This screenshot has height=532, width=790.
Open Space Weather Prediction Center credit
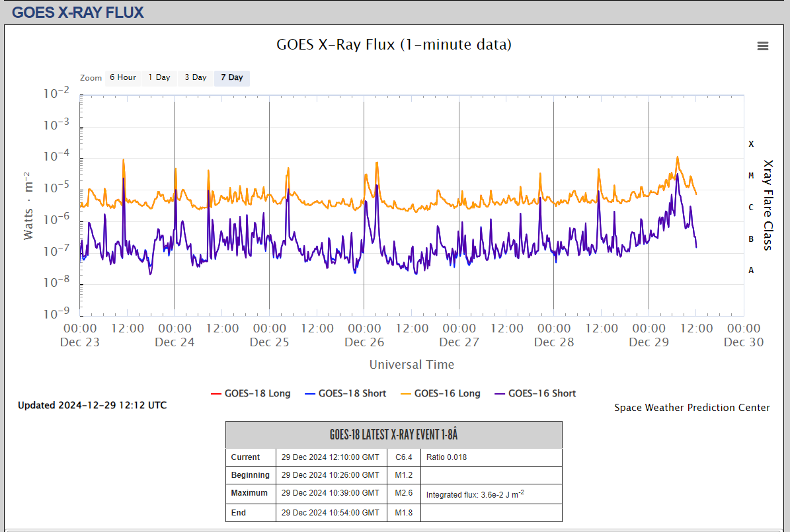click(691, 408)
